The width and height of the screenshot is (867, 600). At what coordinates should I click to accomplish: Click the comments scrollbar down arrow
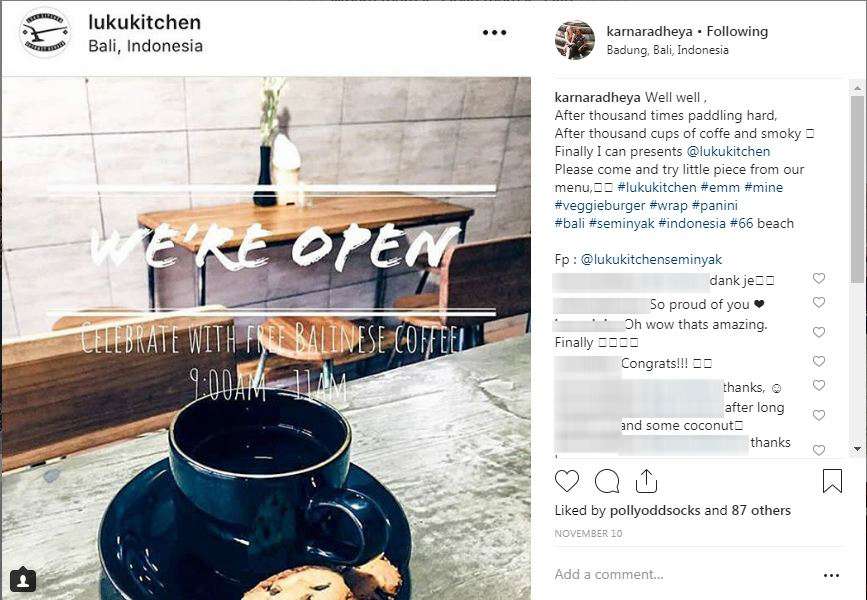coord(857,448)
